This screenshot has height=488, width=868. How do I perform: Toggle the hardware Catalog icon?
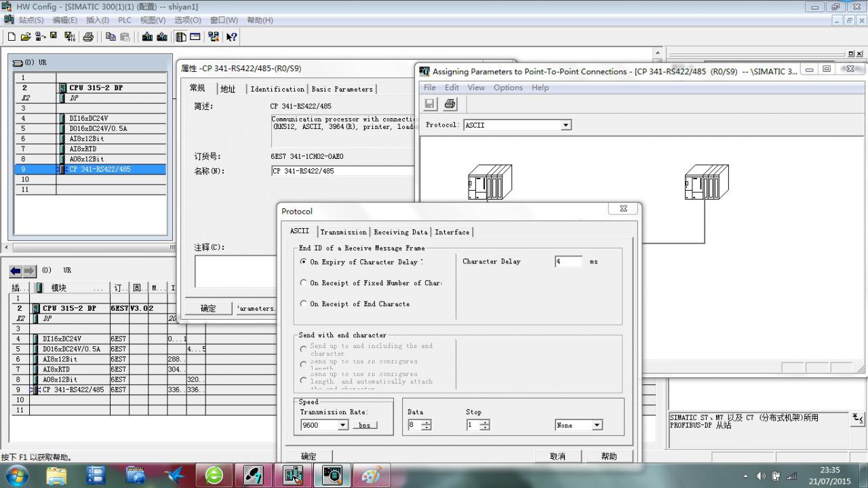point(181,37)
